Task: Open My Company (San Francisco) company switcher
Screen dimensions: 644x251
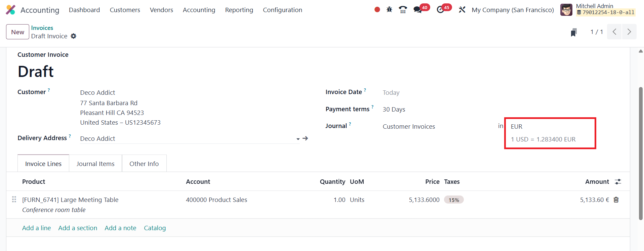Action: (x=513, y=10)
